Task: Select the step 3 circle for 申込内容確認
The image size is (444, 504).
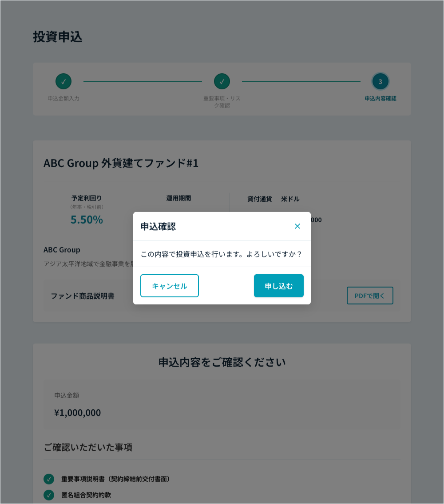Action: pos(381,82)
